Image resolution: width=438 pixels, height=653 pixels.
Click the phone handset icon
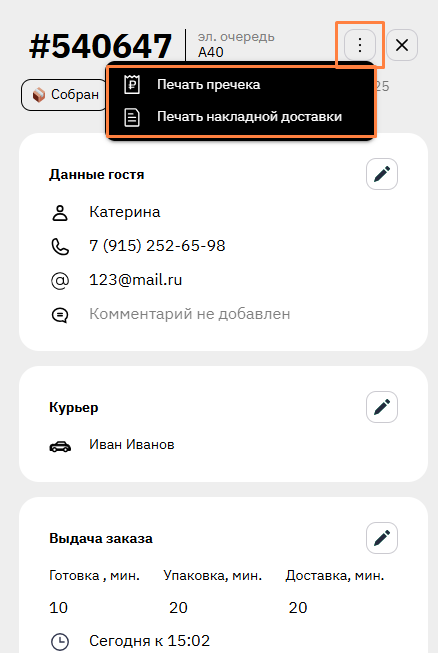(60, 247)
